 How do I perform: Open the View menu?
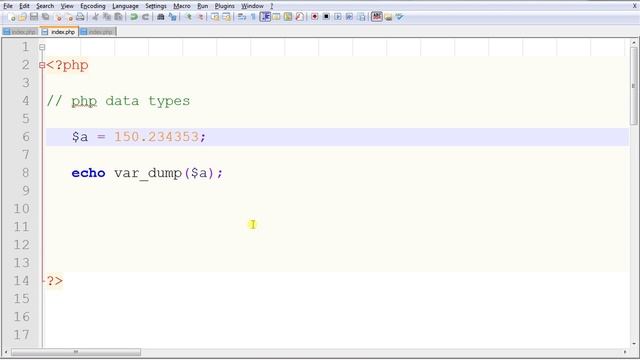point(67,6)
